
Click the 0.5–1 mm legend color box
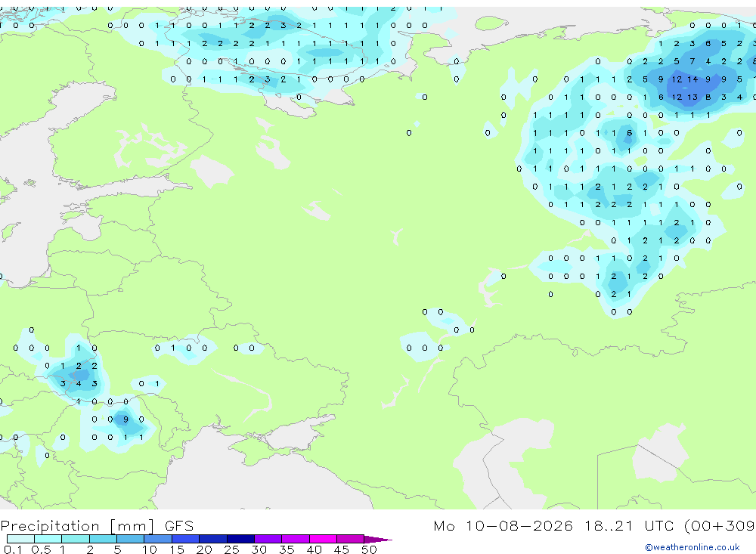click(x=48, y=539)
